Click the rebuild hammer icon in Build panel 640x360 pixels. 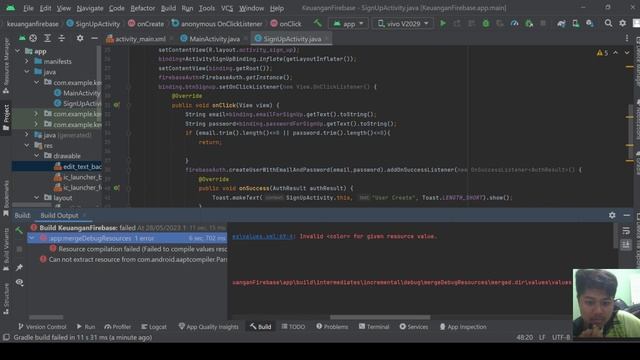(19, 231)
